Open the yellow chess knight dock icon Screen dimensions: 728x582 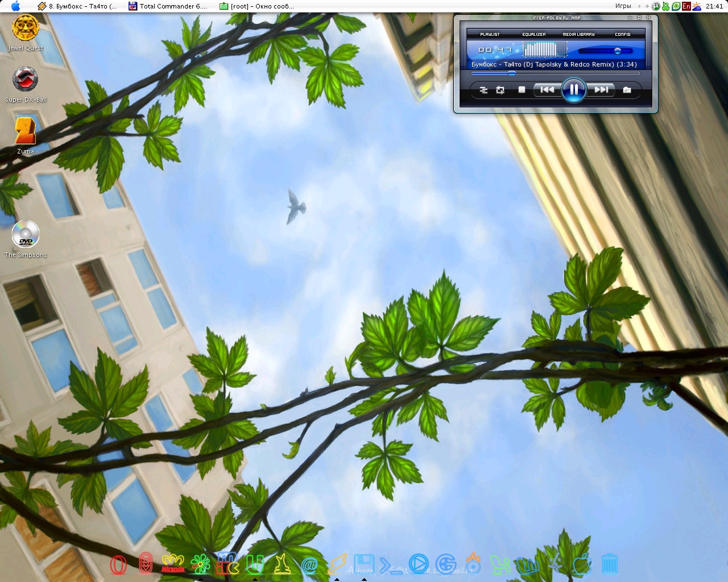282,564
